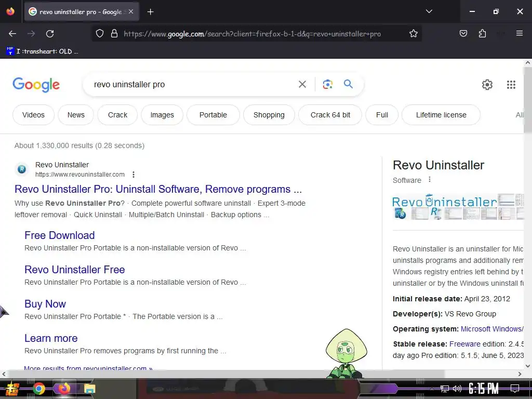Open the Free Download sitelink
This screenshot has height=399, width=532.
pos(59,235)
